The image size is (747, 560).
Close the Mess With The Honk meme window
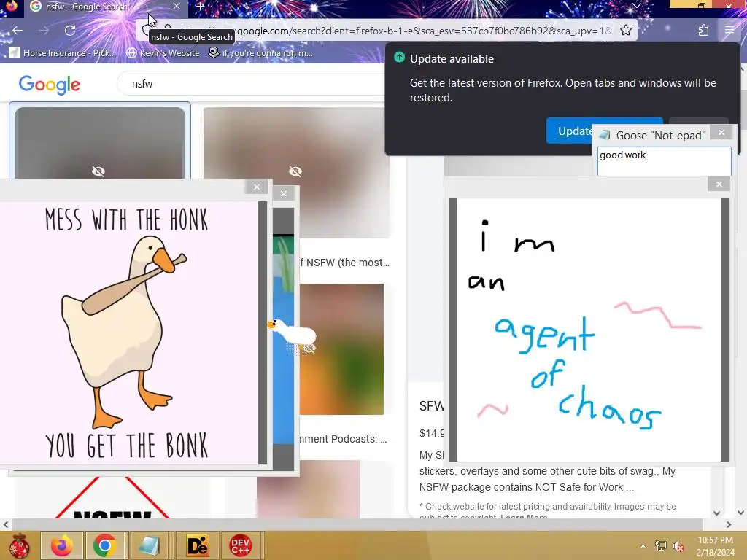pos(257,187)
